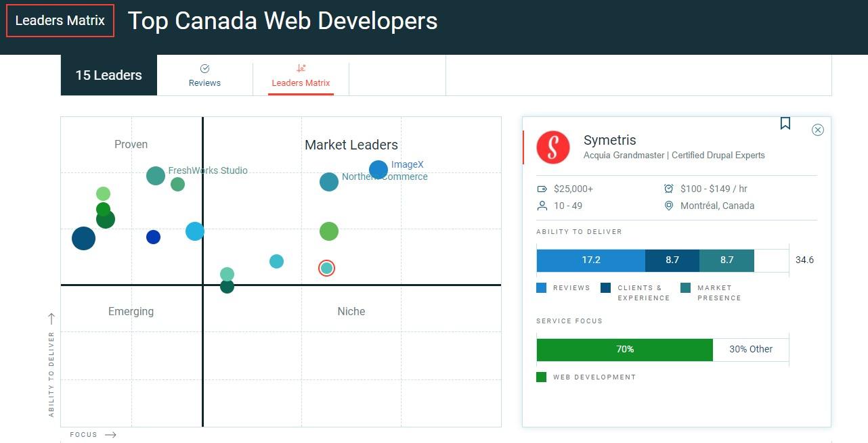Click the Emerging quadrant label
The image size is (868, 443).
131,311
